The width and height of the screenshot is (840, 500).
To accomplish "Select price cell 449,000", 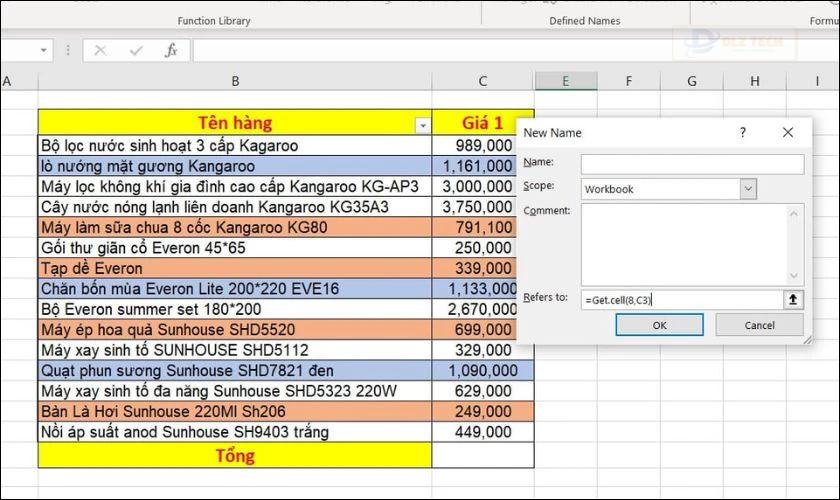I will click(483, 431).
